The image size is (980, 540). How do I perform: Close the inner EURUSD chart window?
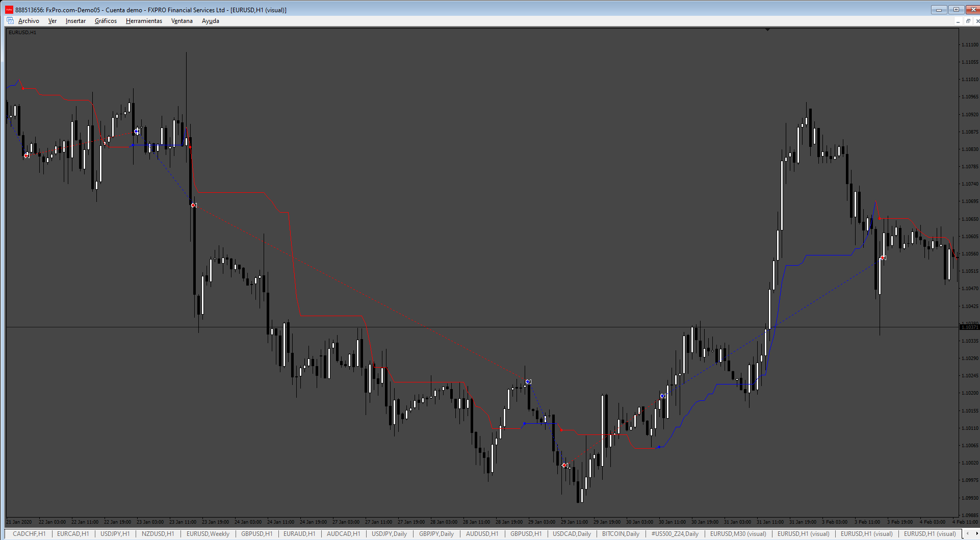coord(977,21)
